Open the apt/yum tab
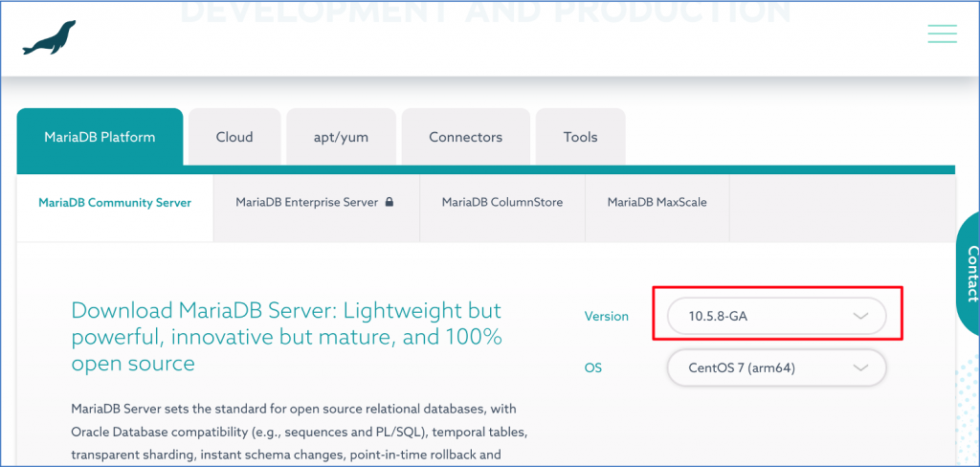The width and height of the screenshot is (980, 467). (x=342, y=137)
